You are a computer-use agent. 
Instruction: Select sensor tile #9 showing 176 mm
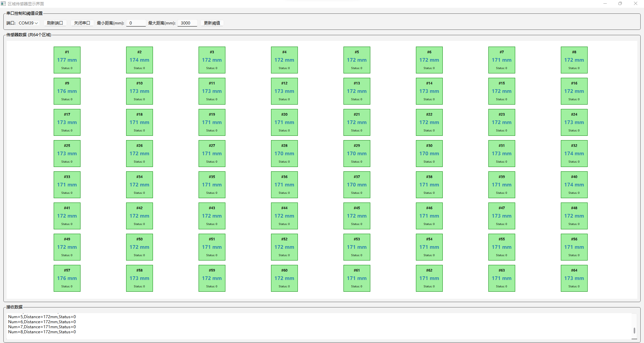(x=67, y=91)
